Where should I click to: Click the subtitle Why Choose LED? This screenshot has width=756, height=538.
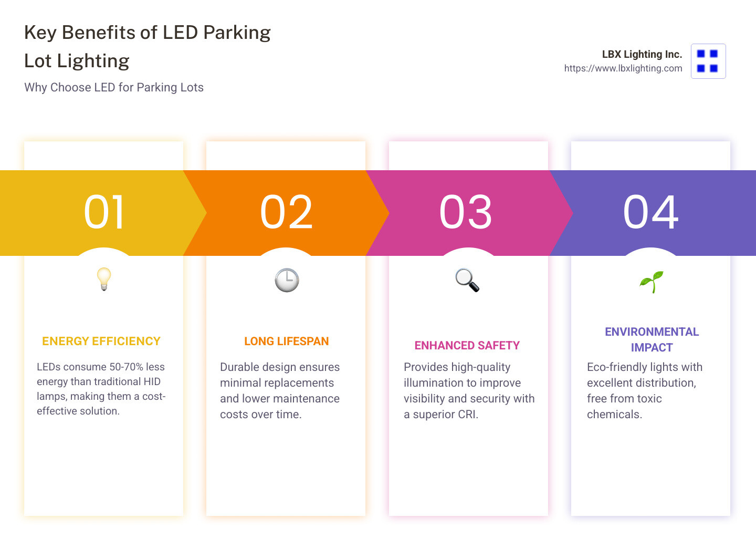tap(114, 88)
